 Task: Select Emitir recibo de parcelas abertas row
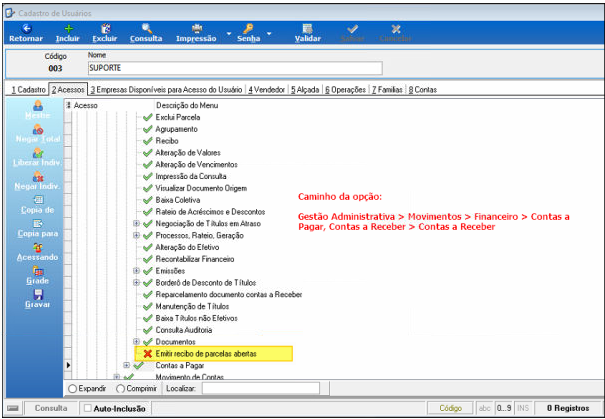pos(214,353)
